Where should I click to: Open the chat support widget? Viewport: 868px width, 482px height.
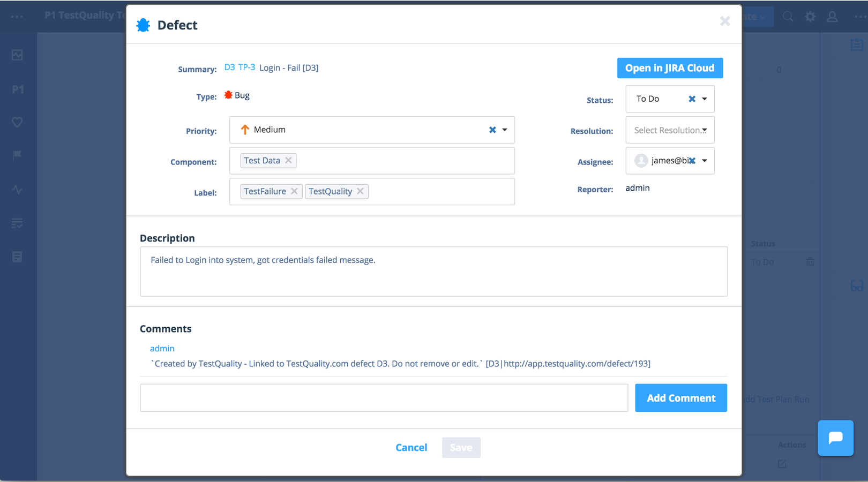coord(835,438)
